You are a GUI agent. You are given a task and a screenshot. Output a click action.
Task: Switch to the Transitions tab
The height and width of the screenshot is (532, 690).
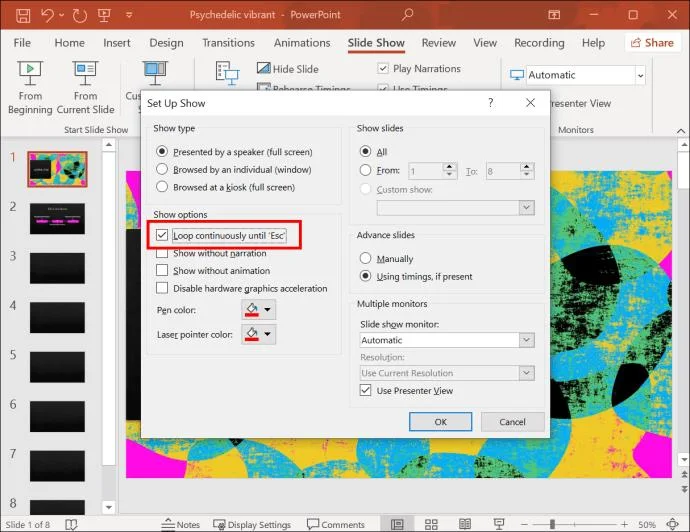click(x=228, y=43)
